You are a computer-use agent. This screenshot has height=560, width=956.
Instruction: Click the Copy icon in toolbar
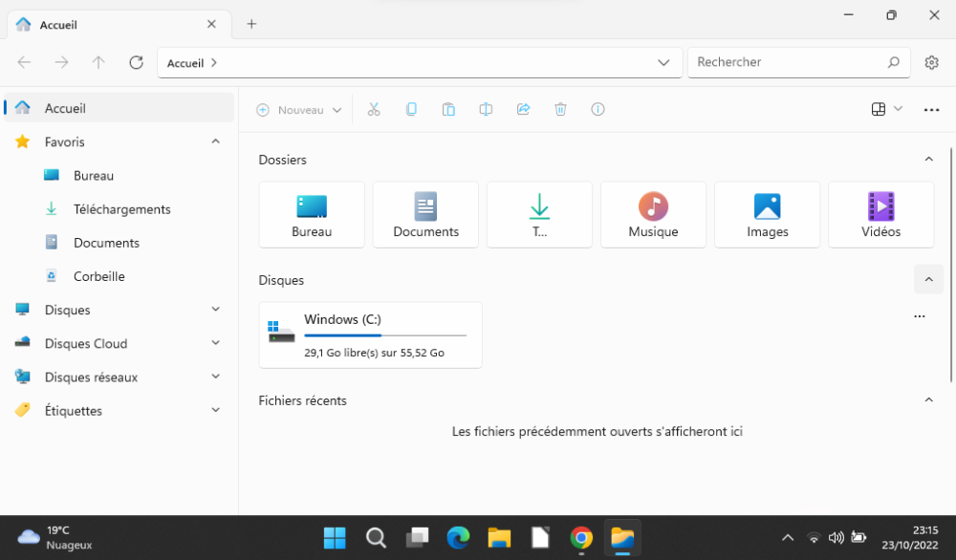(411, 110)
